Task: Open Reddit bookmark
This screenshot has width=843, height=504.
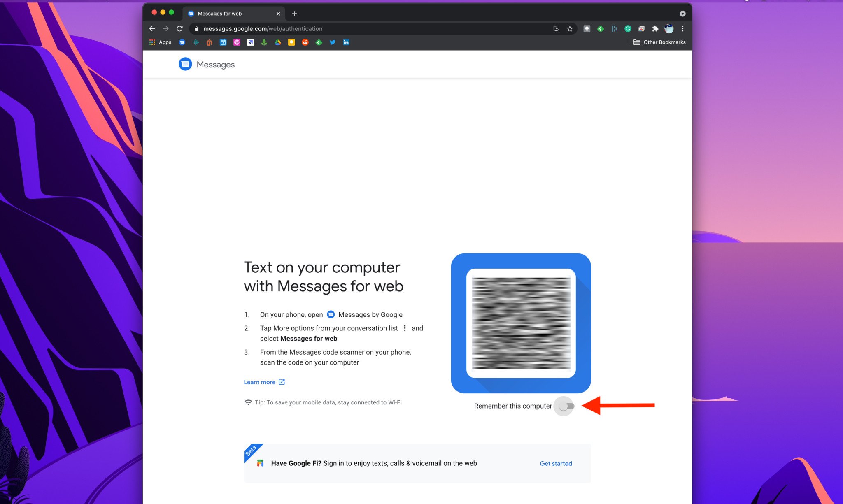Action: click(305, 42)
